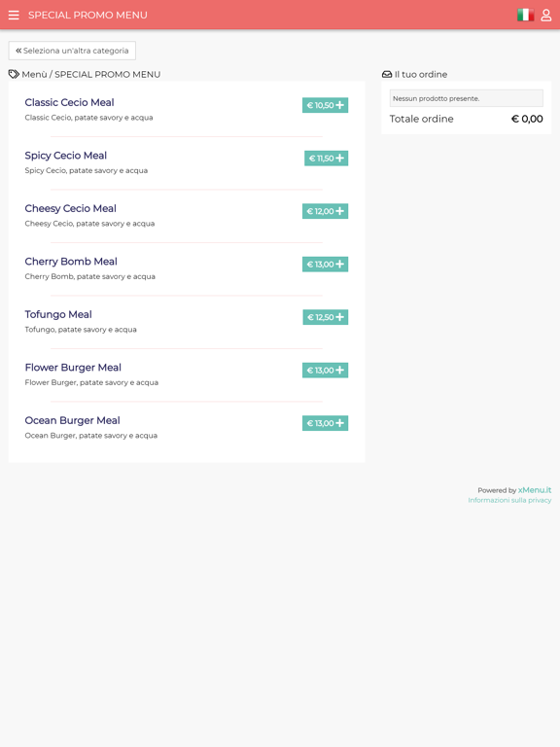Click the tag icon beside Menù breadcrumb
560x747 pixels.
pyautogui.click(x=14, y=74)
